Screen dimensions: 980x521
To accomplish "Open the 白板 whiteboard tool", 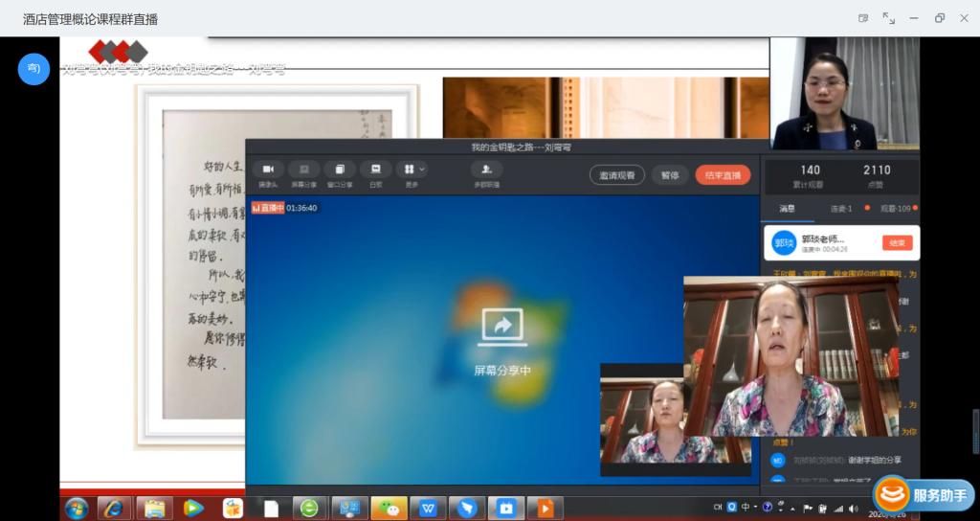I will tap(376, 170).
